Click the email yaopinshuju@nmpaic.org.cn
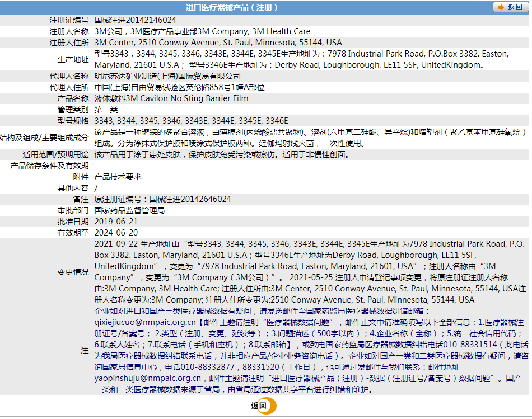 [x=148, y=378]
